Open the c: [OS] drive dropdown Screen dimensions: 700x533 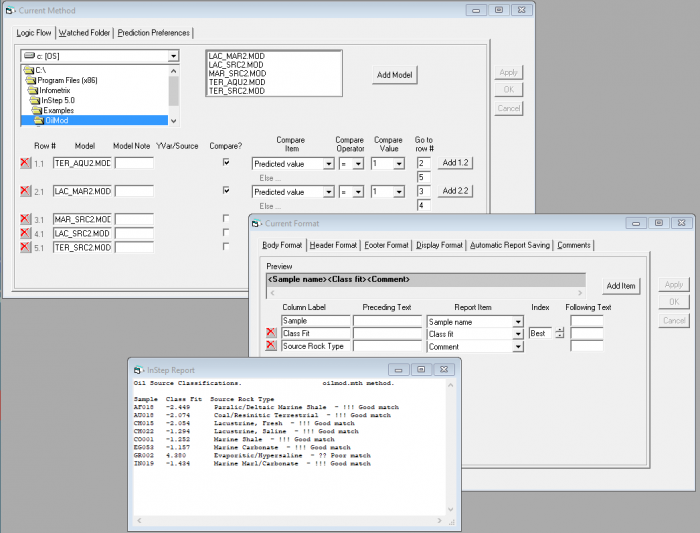pos(173,56)
